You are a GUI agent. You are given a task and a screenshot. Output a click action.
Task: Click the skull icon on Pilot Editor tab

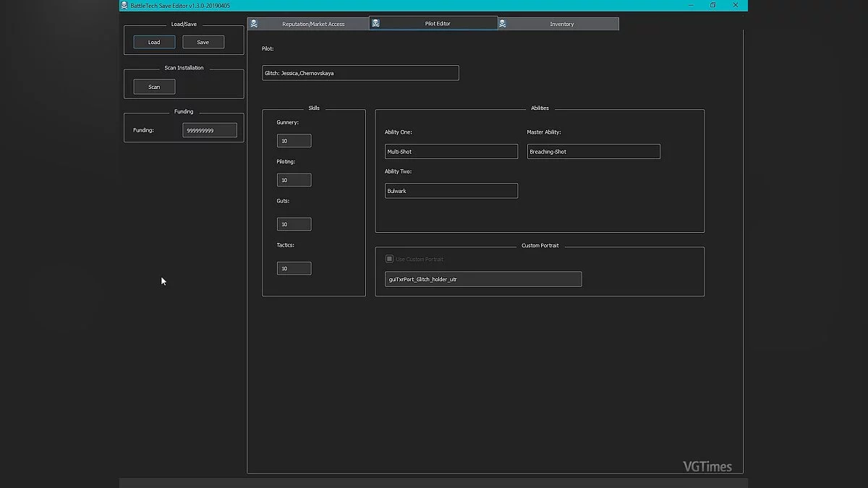pos(375,23)
